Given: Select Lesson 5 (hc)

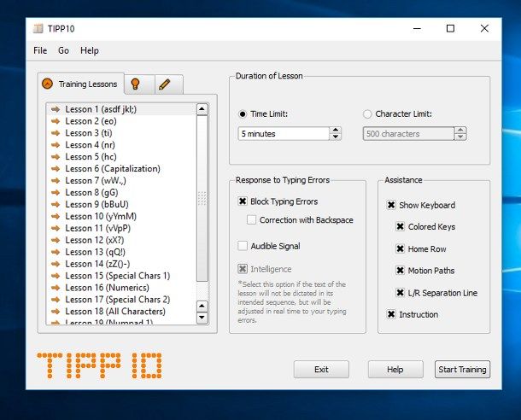Looking at the screenshot, I should click(121, 157).
